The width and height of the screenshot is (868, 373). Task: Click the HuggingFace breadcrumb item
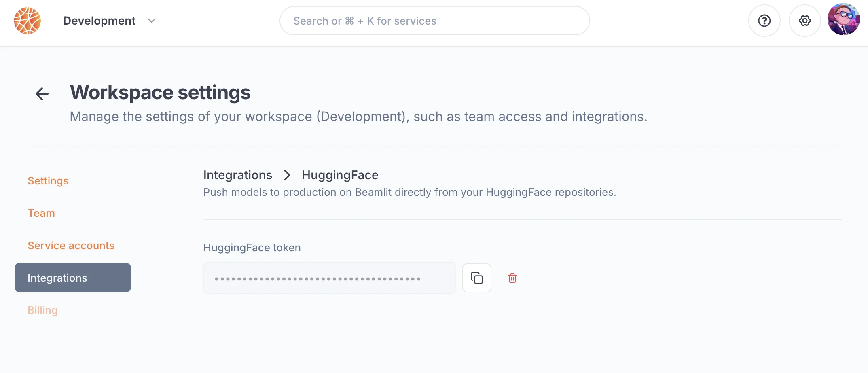(x=340, y=175)
